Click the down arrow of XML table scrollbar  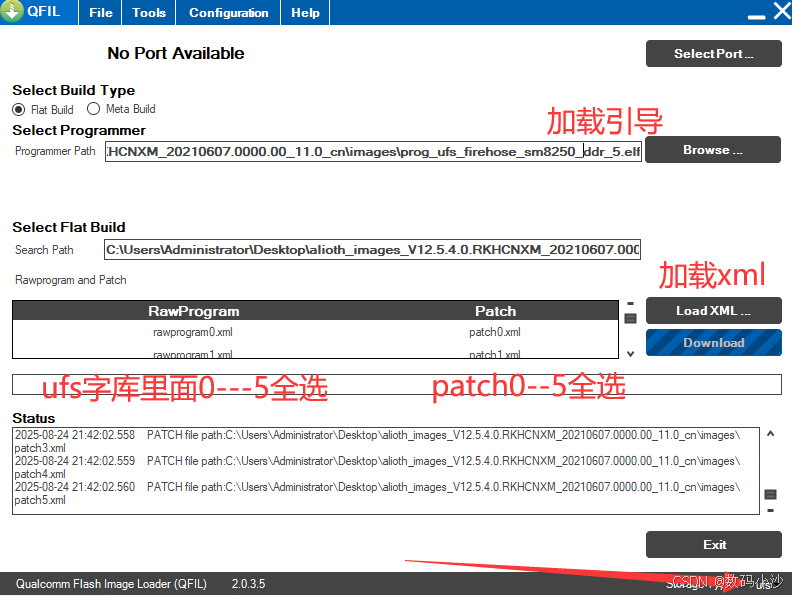[x=630, y=354]
